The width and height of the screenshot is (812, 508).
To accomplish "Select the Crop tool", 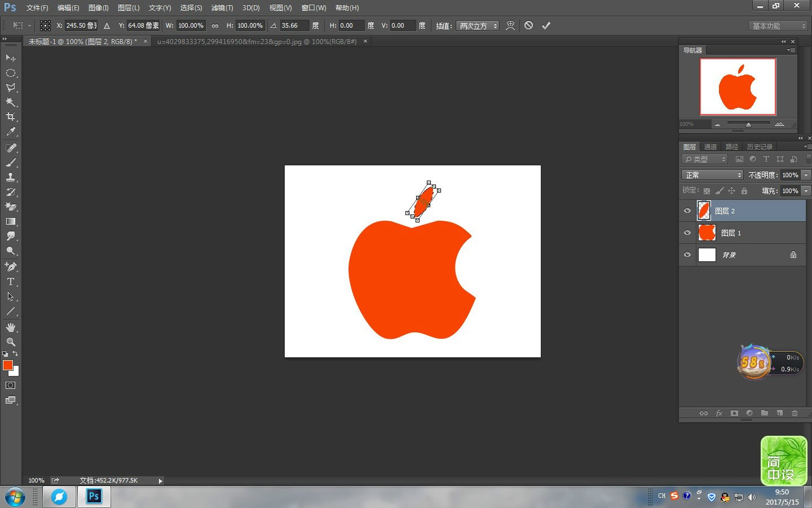I will tap(11, 117).
